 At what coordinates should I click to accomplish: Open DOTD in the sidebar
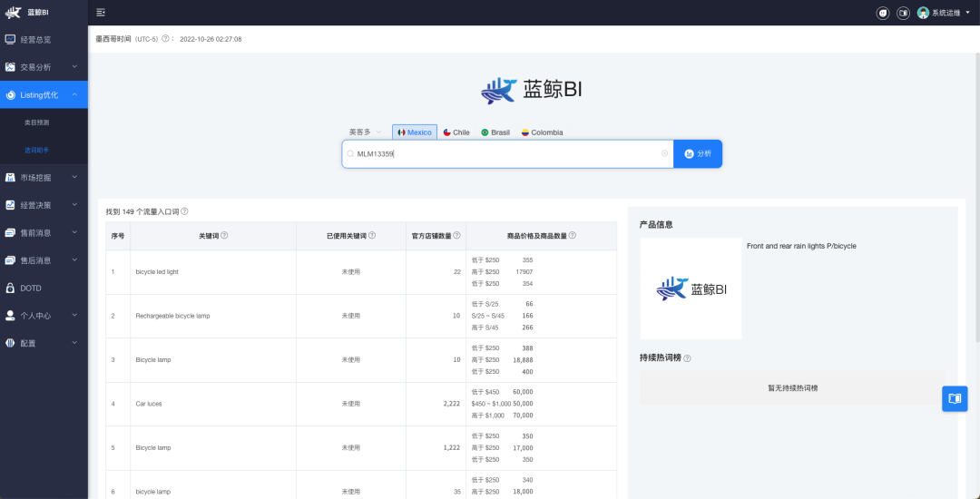44,288
